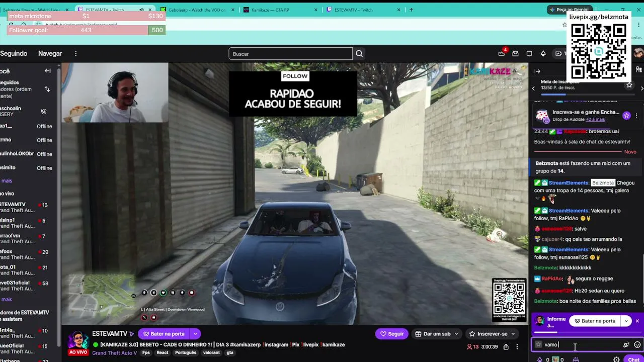Expand the chat banner Bater na porta dropdown
This screenshot has width=644, height=362.
[x=626, y=321]
